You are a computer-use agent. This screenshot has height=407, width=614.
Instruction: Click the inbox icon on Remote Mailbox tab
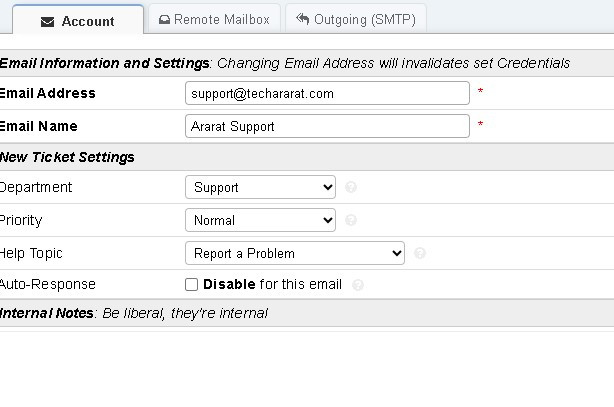[165, 19]
